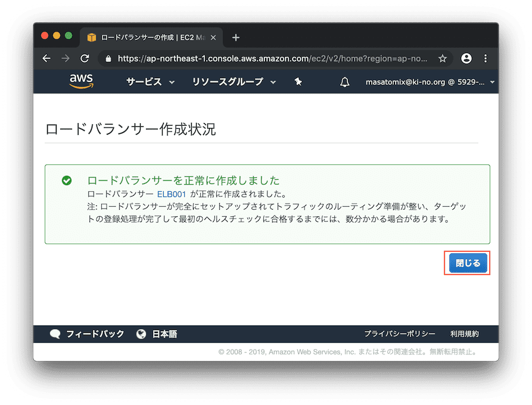
Task: Click the lock icon in address bar
Action: 108,59
